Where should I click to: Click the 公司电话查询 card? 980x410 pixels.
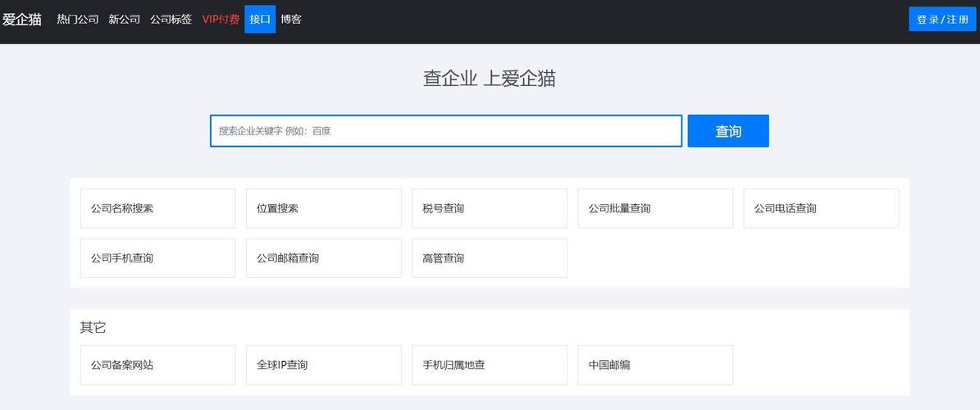point(821,208)
